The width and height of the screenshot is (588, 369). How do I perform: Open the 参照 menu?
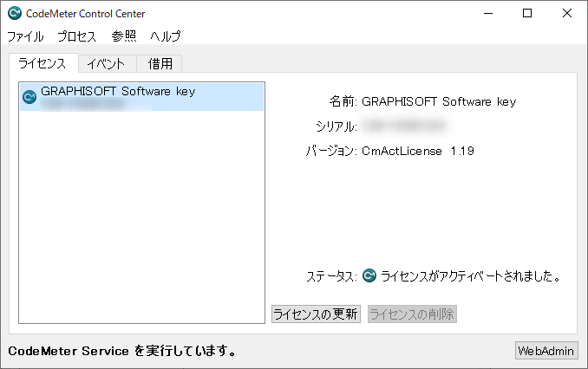(x=124, y=36)
